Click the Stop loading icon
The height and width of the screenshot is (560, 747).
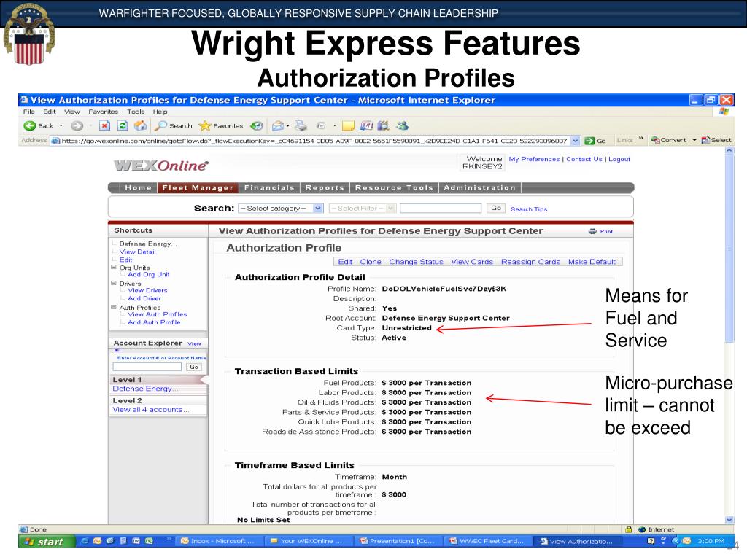pos(104,125)
